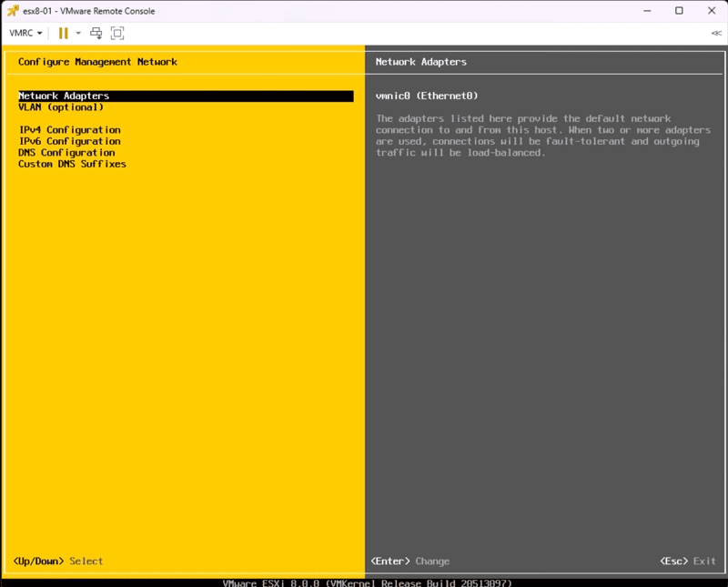
Task: Select the Network Adapters menu item
Action: [x=186, y=96]
